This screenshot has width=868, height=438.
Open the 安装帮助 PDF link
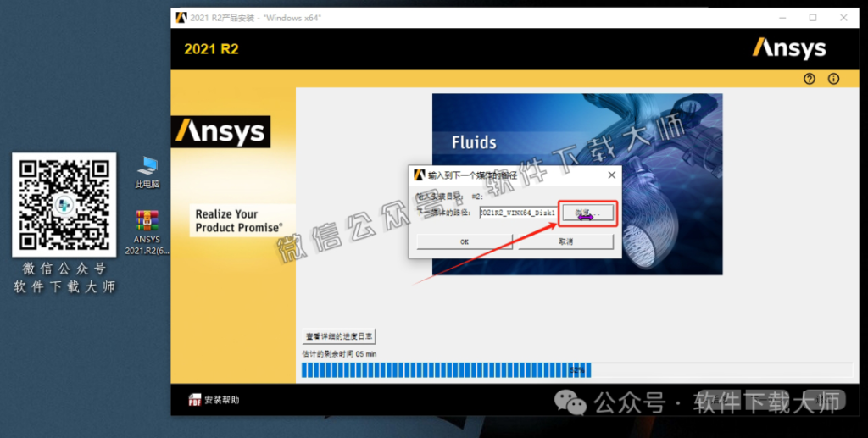pos(222,400)
